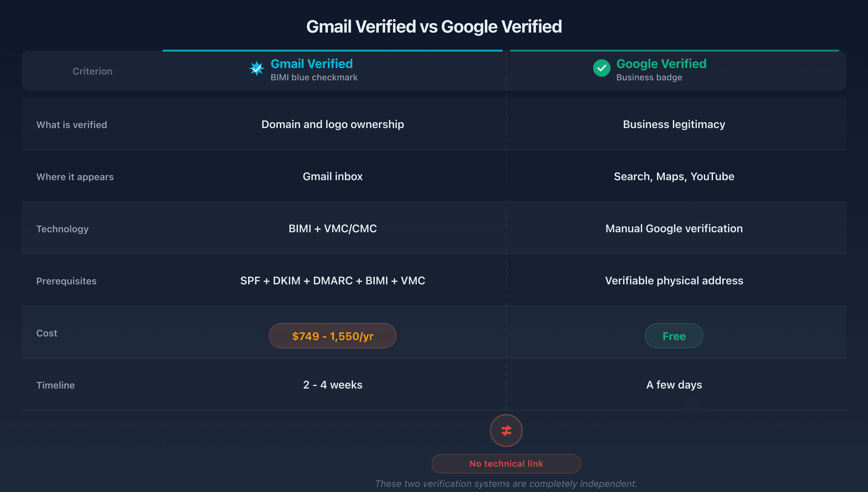Screen dimensions: 868x492
Task: Select the 'Google Verified' column heading
Action: 661,63
